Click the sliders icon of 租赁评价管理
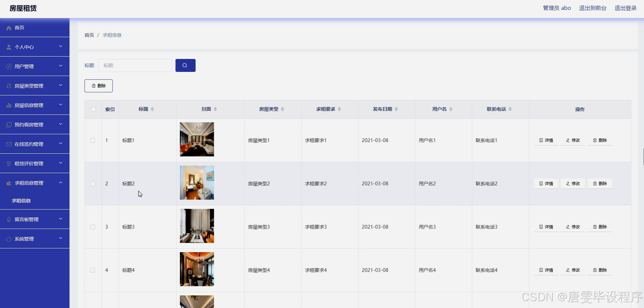644x308 pixels. [x=9, y=164]
